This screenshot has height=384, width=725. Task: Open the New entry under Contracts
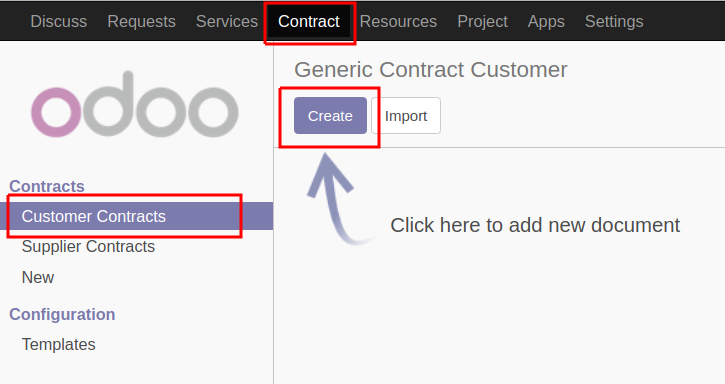click(38, 278)
